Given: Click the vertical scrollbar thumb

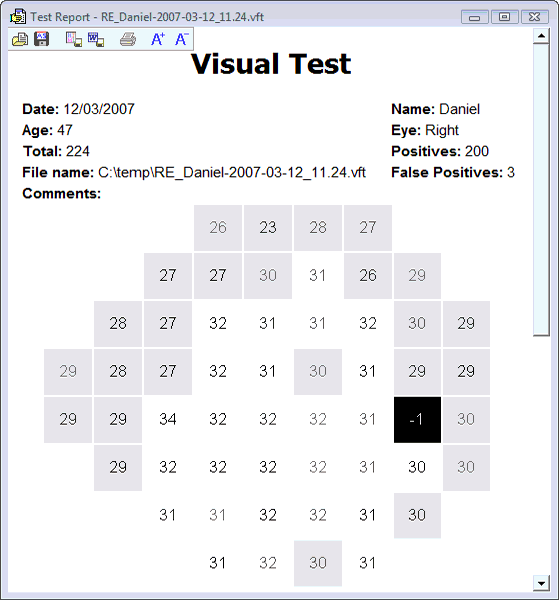Looking at the screenshot, I should point(541,190).
